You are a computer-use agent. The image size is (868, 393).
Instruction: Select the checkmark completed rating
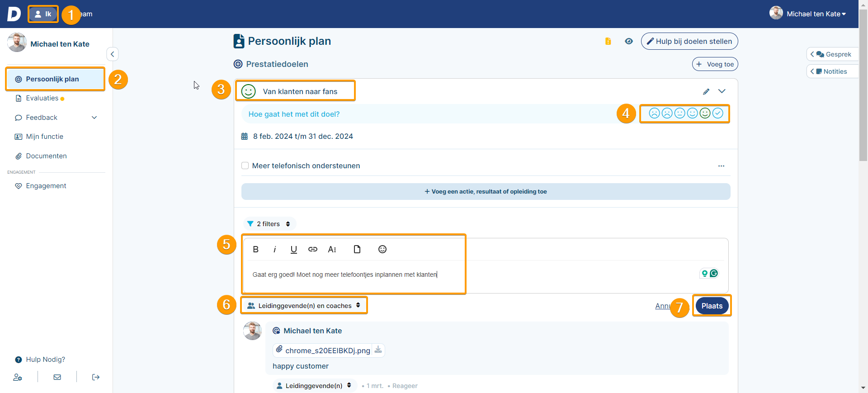point(717,113)
